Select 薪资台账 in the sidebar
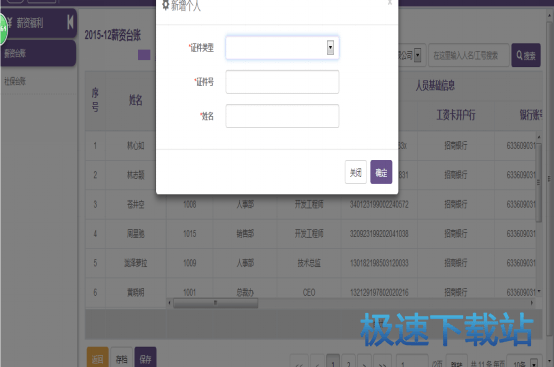 click(x=38, y=53)
